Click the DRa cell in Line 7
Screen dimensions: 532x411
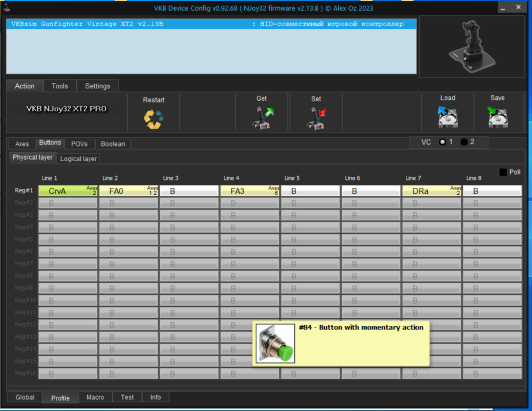(431, 191)
